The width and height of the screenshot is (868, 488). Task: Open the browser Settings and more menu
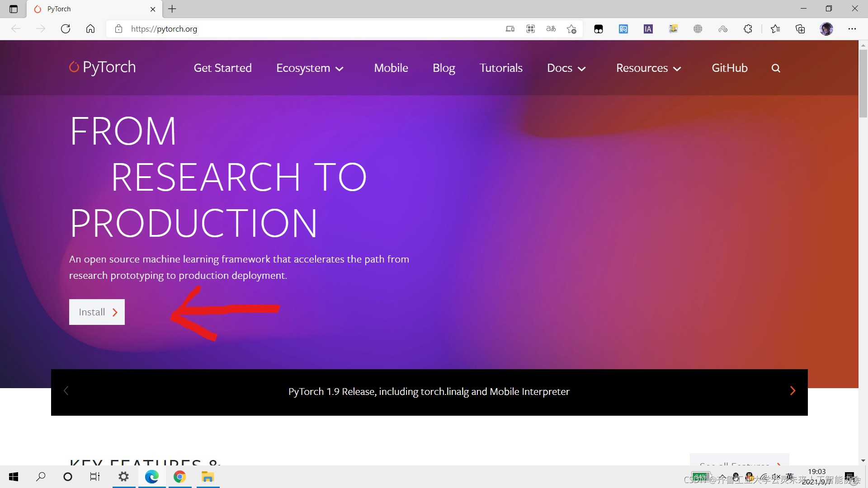[x=852, y=29]
